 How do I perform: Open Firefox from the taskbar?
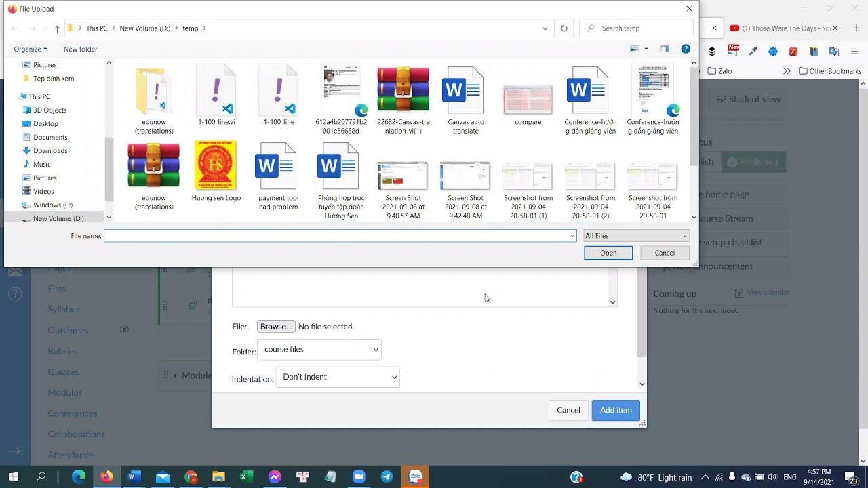click(106, 477)
